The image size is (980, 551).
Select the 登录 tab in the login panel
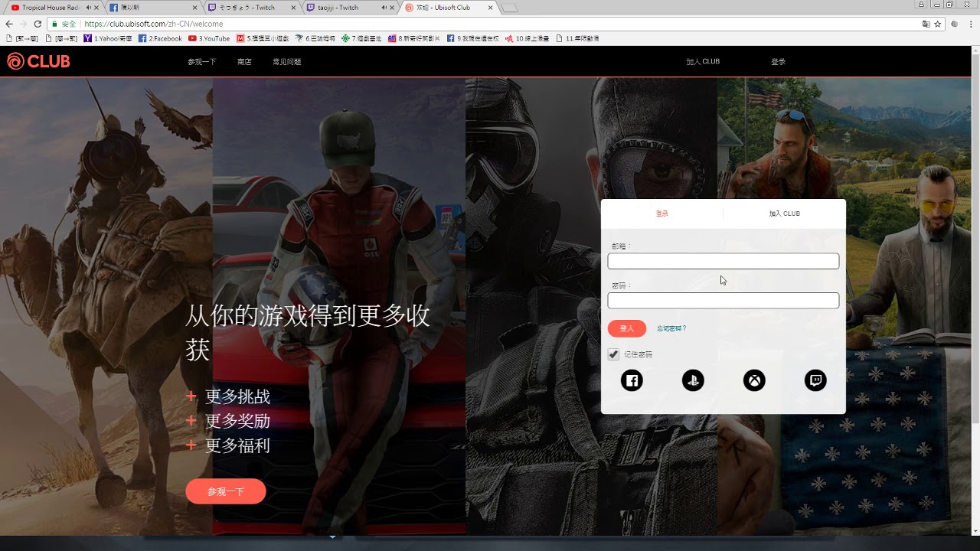coord(661,214)
